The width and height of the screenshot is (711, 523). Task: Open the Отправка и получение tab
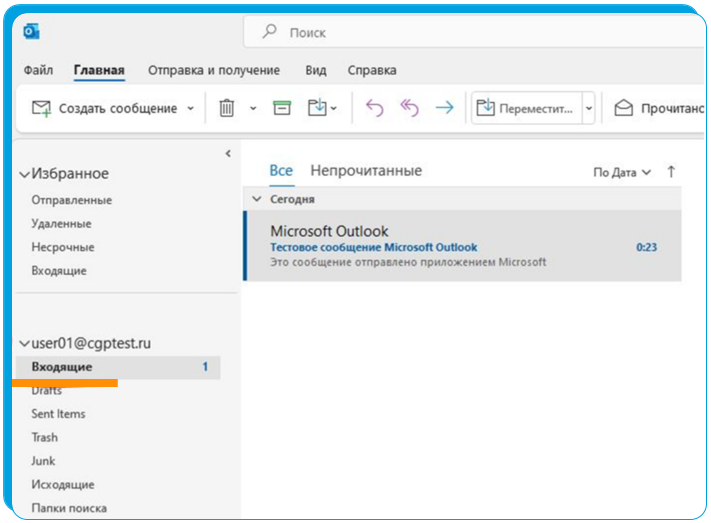pyautogui.click(x=214, y=70)
